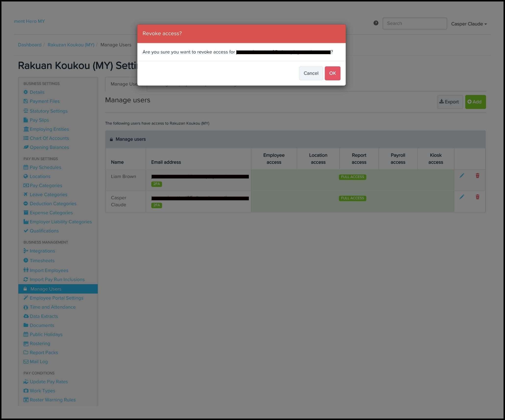Screen dimensions: 505x420
Task: Click the Chart Of Accounts list icon
Action: click(26, 138)
